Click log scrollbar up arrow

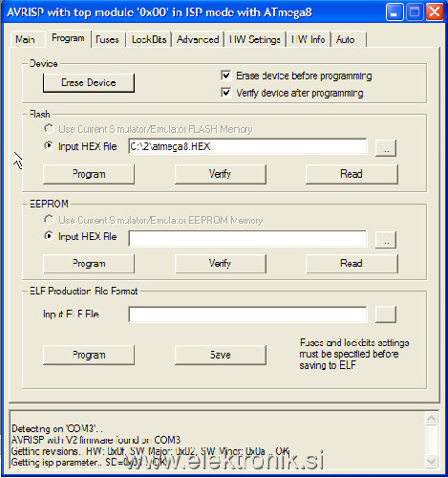coord(431,418)
